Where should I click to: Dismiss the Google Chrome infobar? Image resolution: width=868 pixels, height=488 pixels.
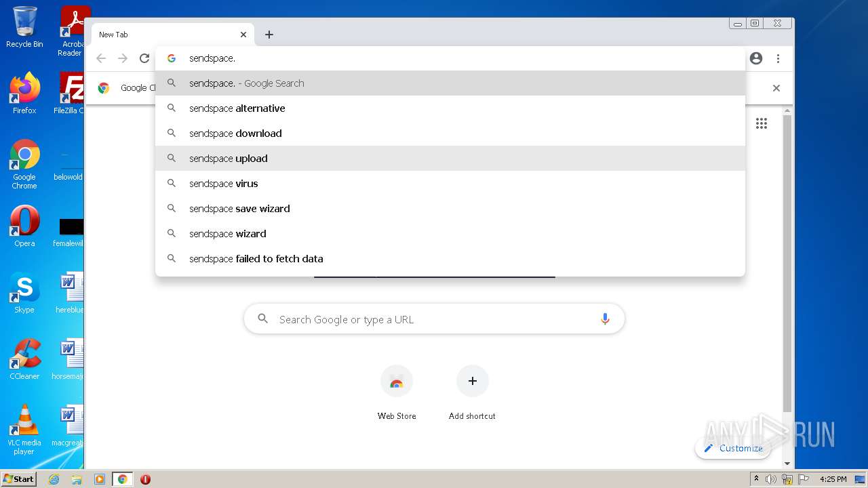click(x=776, y=88)
